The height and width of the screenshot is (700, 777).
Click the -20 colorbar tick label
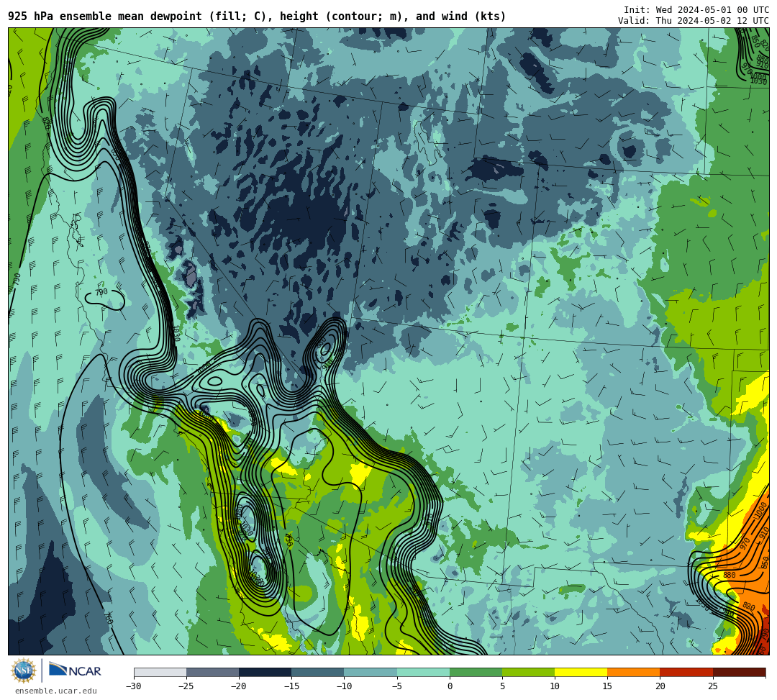click(239, 686)
